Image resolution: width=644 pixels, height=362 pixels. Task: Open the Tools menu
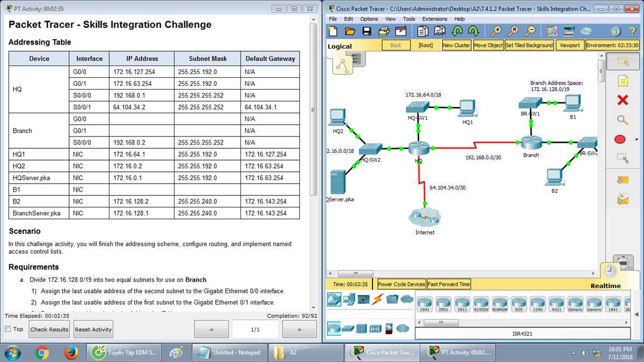[409, 19]
